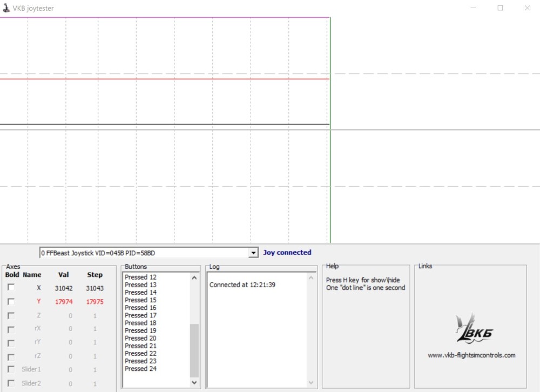The image size is (540, 392).
Task: Click 'One "dot line" is one second' text
Action: (x=366, y=288)
